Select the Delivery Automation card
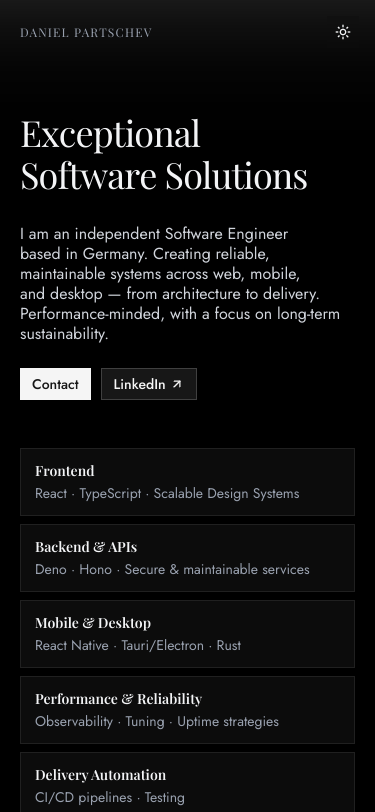The height and width of the screenshot is (812, 375). pos(188,782)
